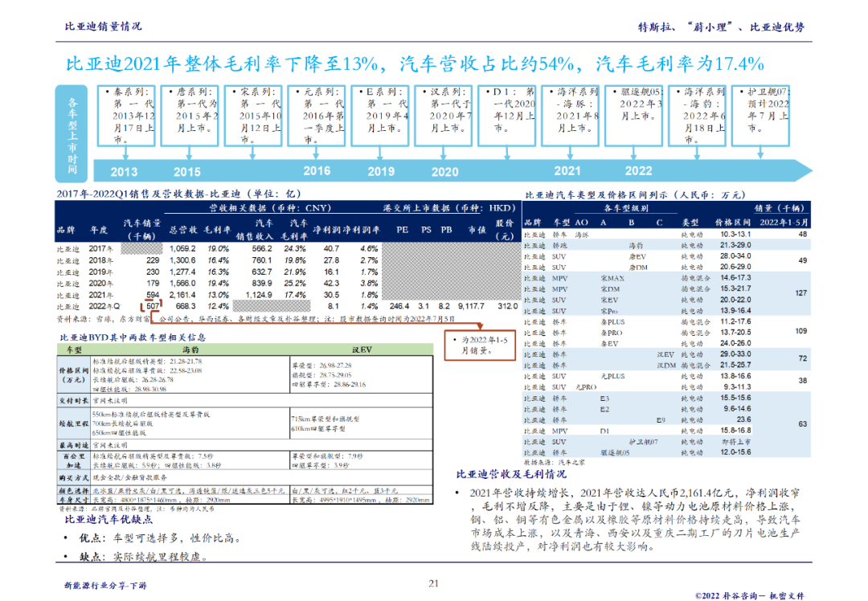The image size is (868, 601).
Task: Click the footer "新能源行业分享-下游"
Action: 105,586
